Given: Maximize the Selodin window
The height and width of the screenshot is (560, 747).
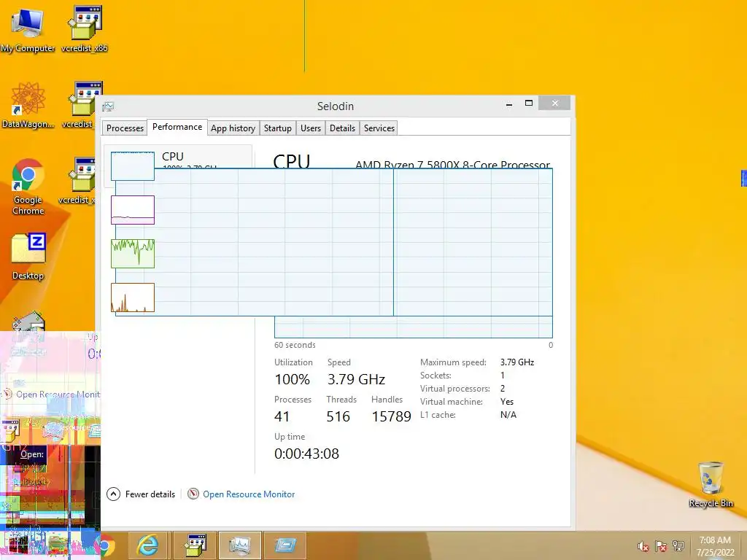Looking at the screenshot, I should [x=529, y=103].
